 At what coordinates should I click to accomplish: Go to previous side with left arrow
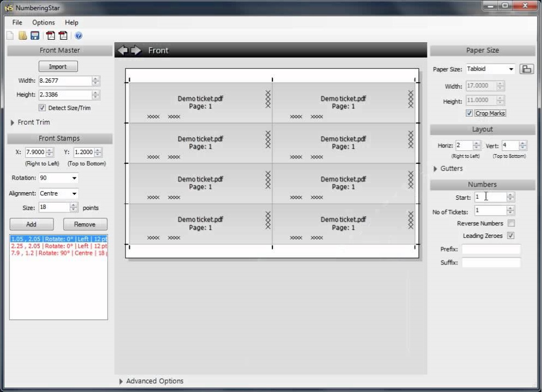click(123, 50)
